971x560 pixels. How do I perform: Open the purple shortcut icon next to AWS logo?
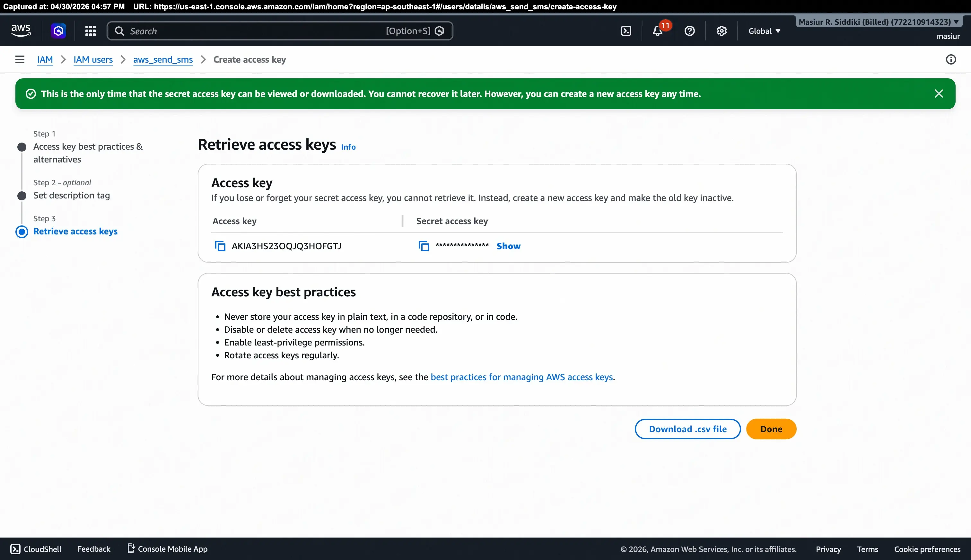tap(58, 31)
